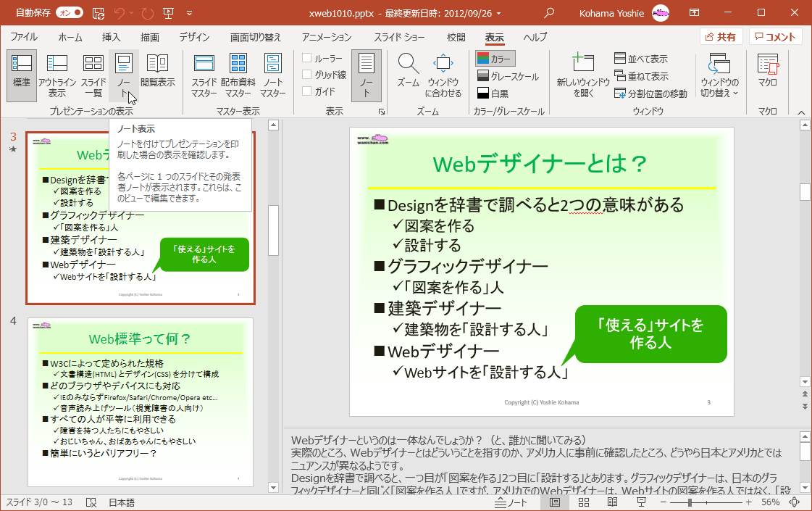Click the 共有 button

click(721, 36)
